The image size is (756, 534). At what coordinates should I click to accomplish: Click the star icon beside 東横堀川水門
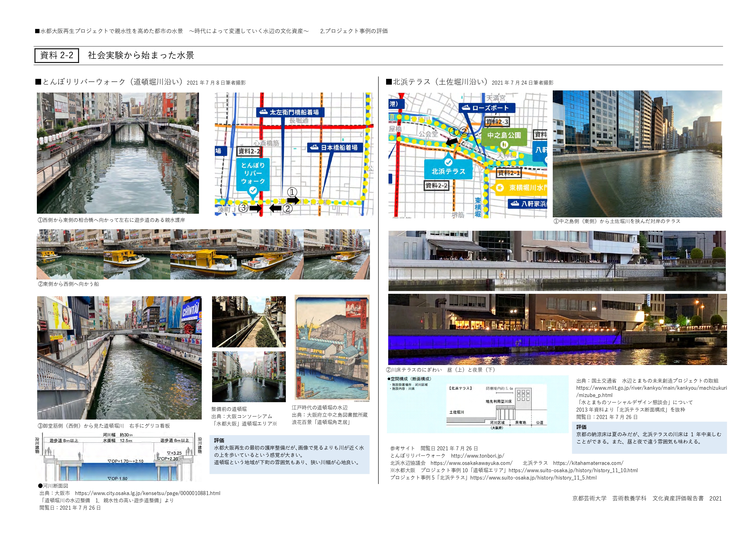500,188
